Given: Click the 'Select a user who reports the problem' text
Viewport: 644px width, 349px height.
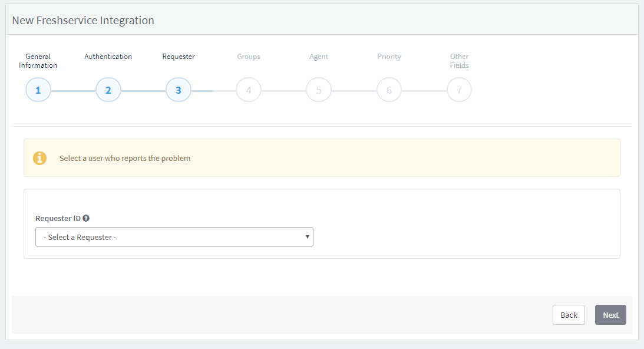Looking at the screenshot, I should [125, 158].
